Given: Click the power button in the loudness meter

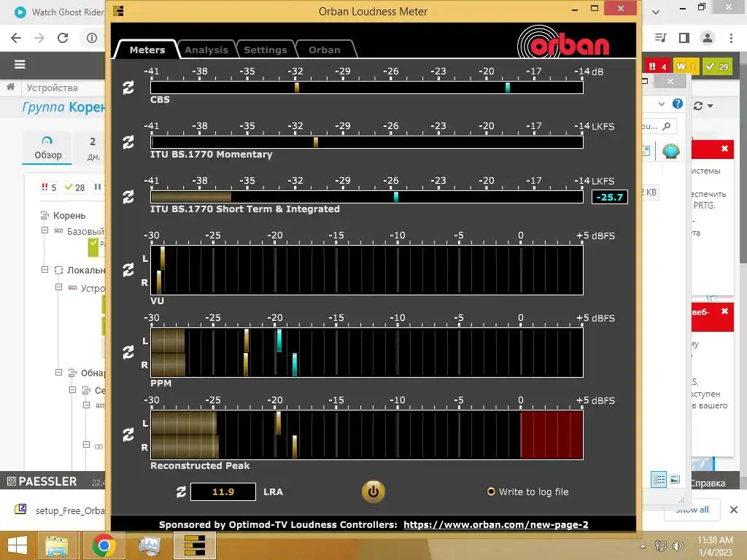Looking at the screenshot, I should (373, 492).
